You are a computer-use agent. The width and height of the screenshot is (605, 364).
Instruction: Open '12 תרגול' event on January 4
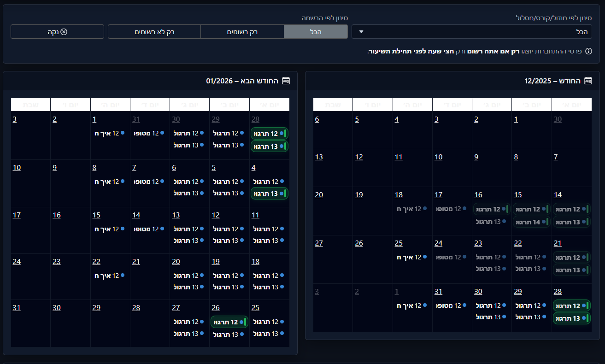(269, 182)
